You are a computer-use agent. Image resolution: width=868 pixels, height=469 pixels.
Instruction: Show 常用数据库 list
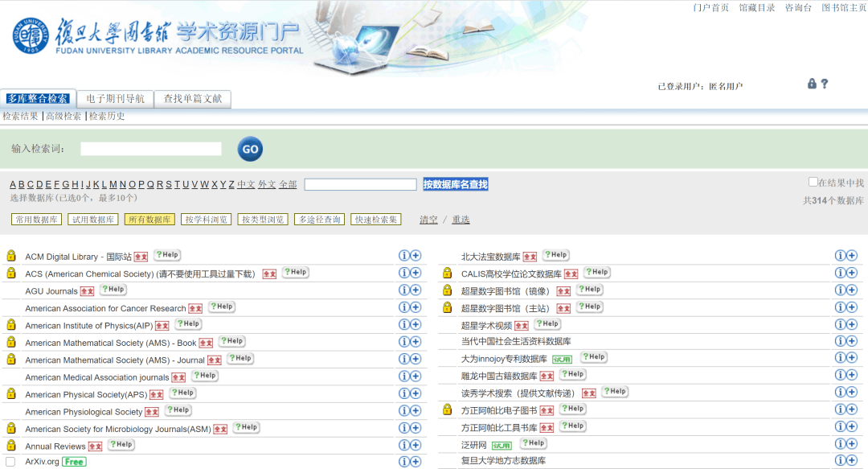coord(36,220)
